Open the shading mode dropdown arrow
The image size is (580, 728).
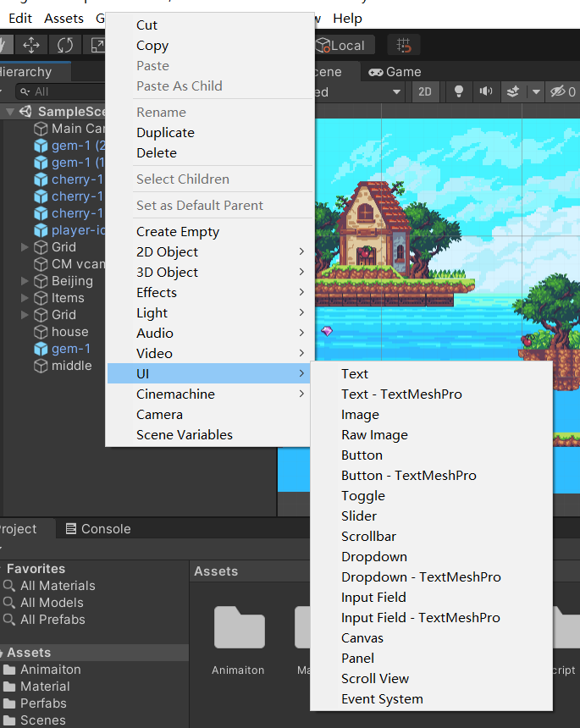pos(396,91)
